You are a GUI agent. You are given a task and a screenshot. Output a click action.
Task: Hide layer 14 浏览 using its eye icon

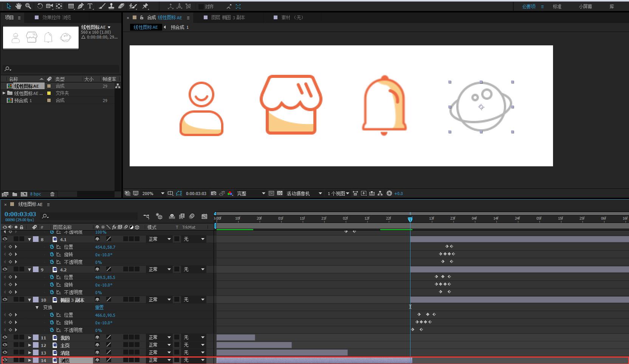tap(5, 360)
